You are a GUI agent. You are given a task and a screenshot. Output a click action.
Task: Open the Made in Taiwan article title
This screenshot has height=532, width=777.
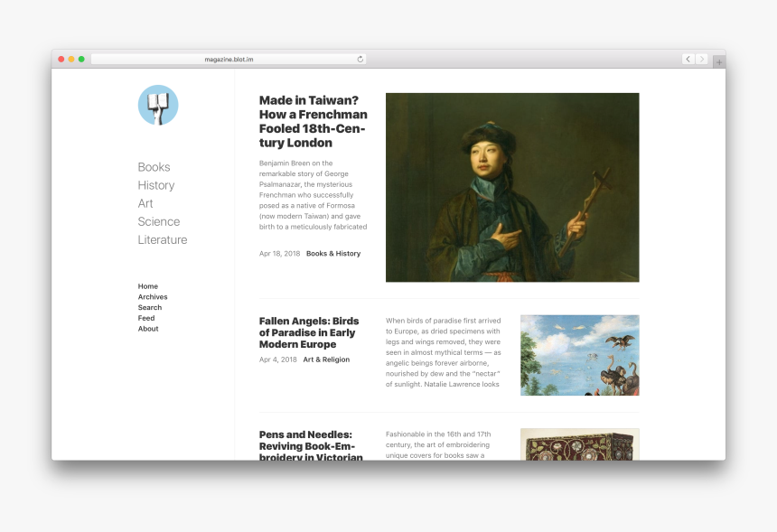point(314,121)
